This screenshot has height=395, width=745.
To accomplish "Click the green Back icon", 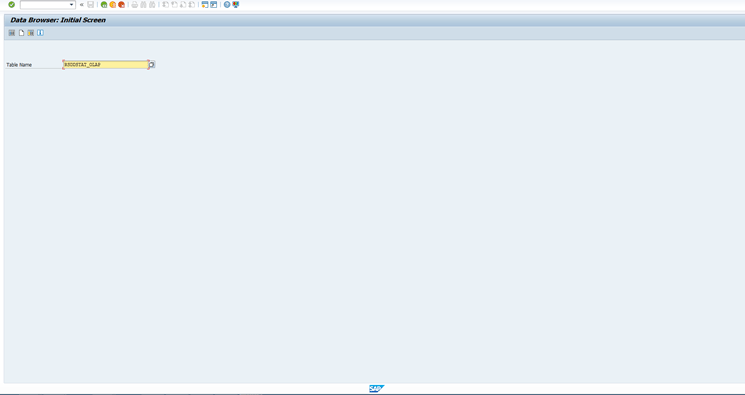I will point(104,5).
